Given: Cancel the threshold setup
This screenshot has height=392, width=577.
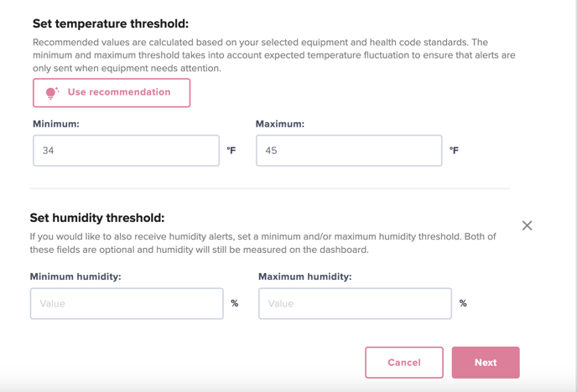Looking at the screenshot, I should click(x=404, y=363).
